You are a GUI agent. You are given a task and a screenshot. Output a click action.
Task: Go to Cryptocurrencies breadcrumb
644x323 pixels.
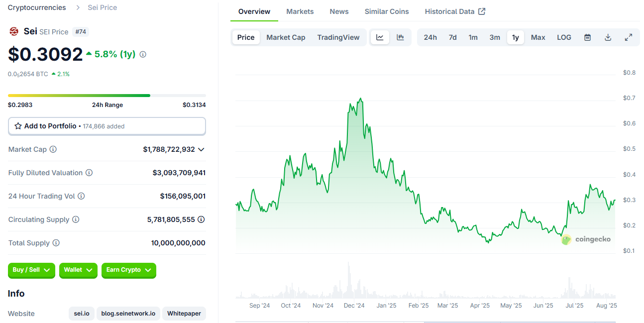pos(37,7)
